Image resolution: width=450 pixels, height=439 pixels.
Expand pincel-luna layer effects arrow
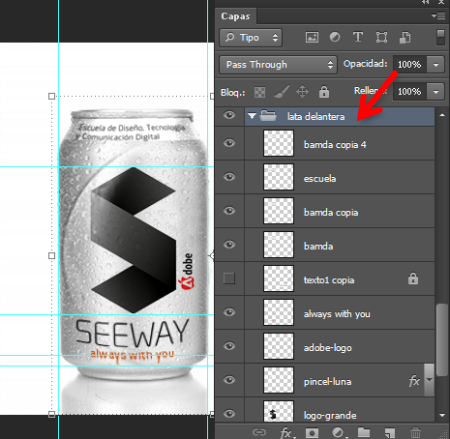tap(429, 380)
